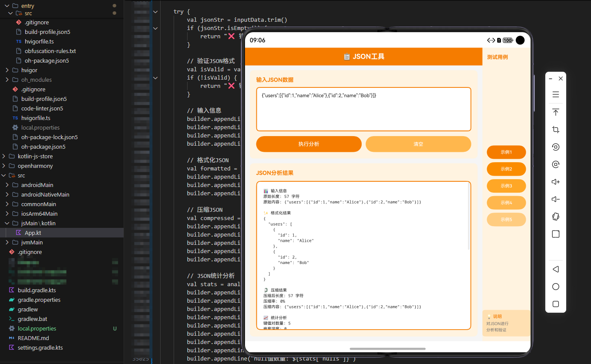This screenshot has height=364, width=591.
Task: Select the screenshot crop tool icon
Action: tap(555, 129)
